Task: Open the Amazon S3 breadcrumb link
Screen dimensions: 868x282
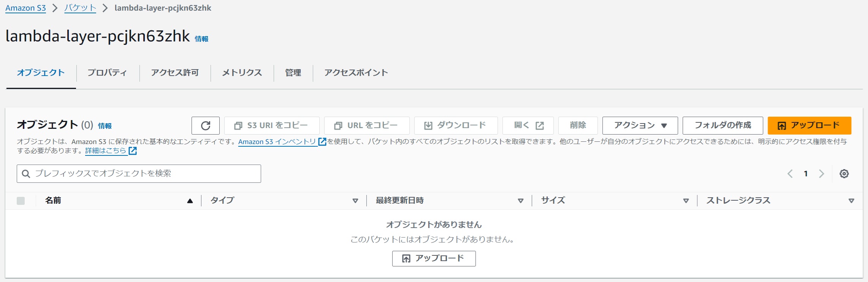Action: tap(25, 8)
